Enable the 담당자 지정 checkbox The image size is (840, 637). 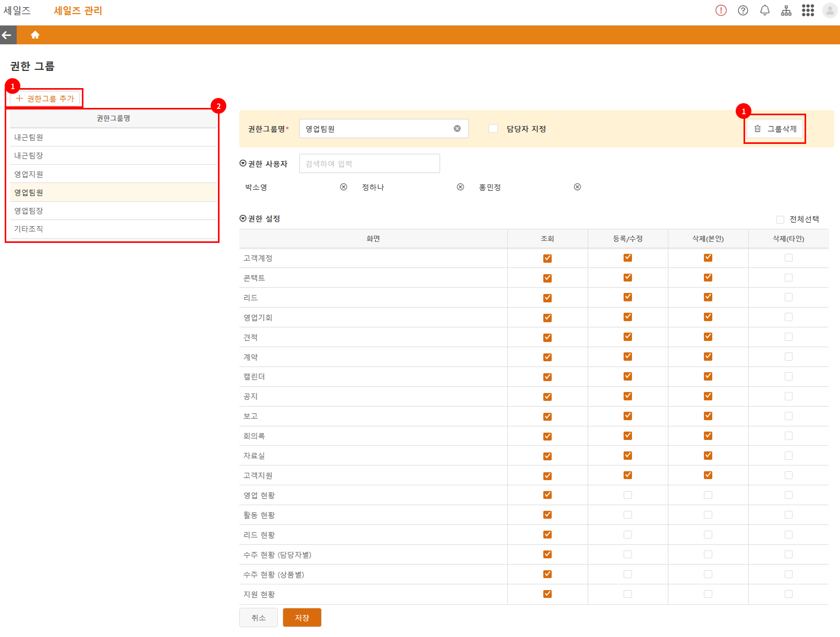pos(493,129)
